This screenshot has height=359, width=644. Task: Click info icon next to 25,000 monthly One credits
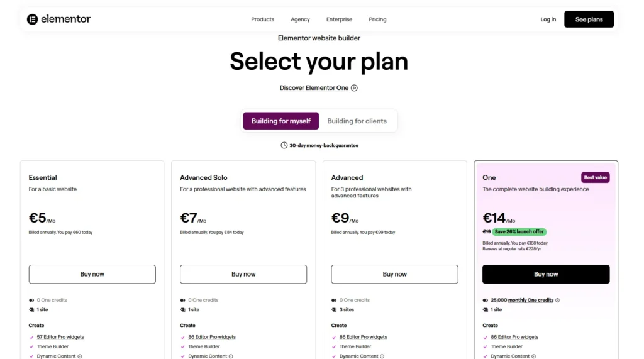click(557, 301)
